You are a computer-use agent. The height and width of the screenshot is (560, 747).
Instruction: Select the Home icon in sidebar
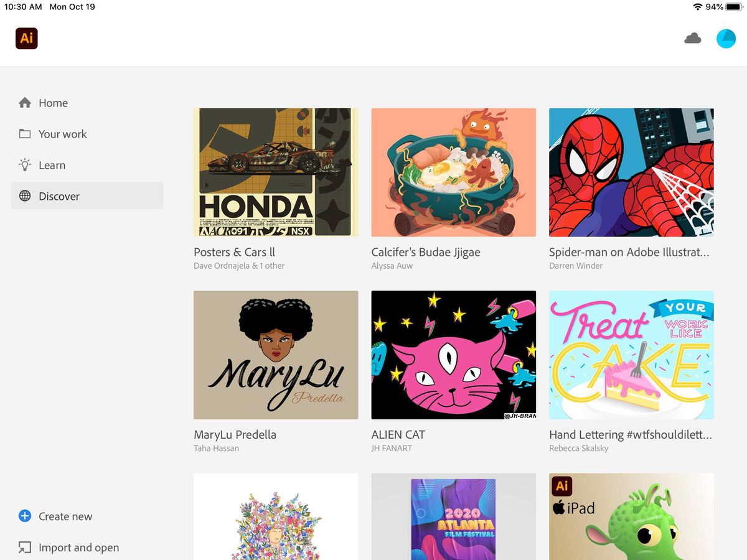pos(24,103)
